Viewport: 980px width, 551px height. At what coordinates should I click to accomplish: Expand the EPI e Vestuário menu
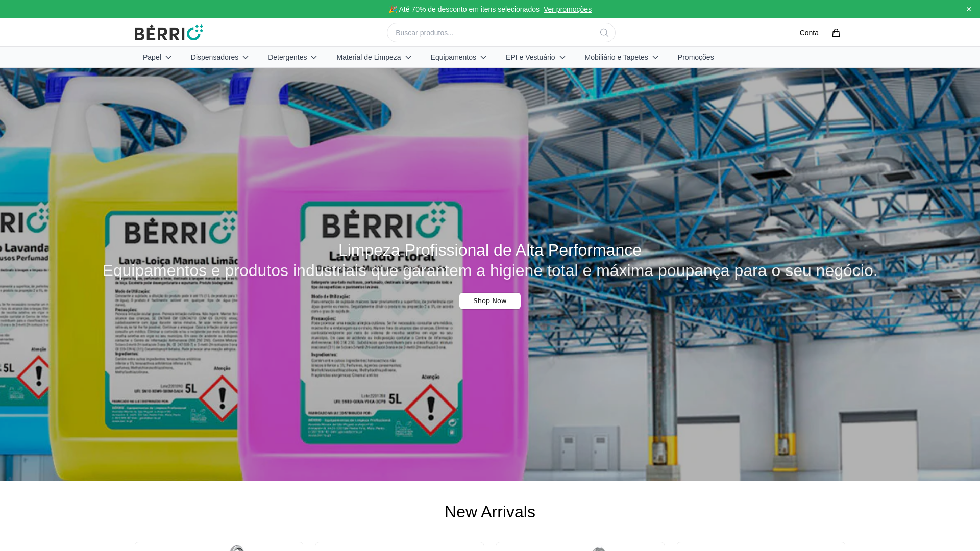[536, 57]
